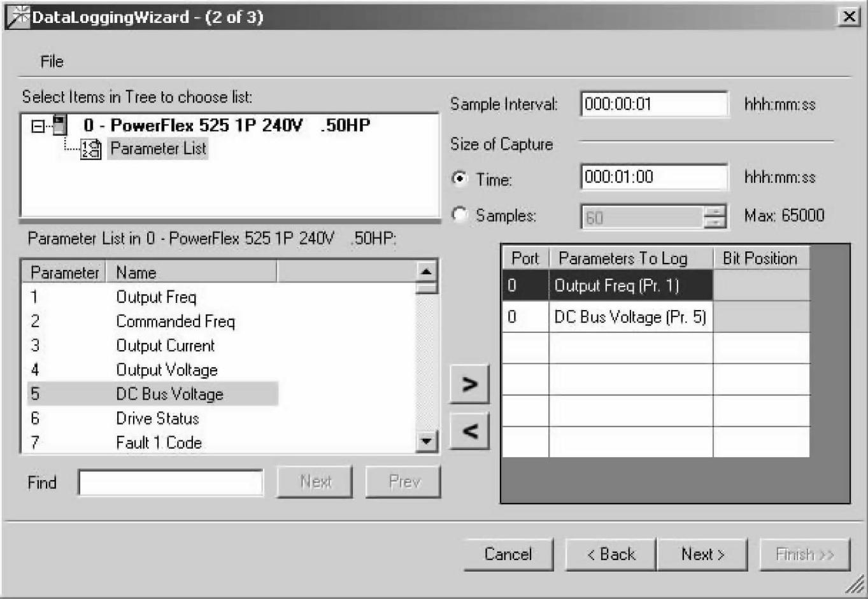Click the parameter list scrollbar thumb
The width and height of the screenshot is (868, 599).
click(426, 288)
